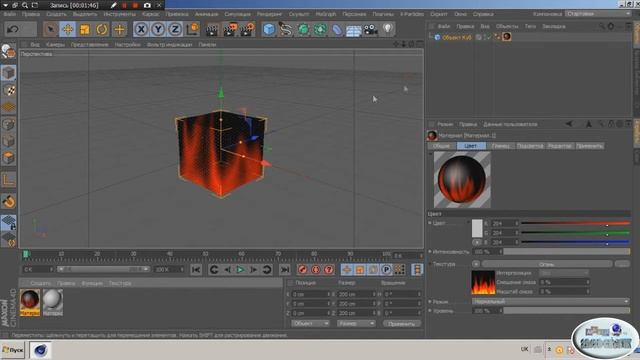Collapse the material preview triangle
The image size is (640, 360).
pos(430,154)
